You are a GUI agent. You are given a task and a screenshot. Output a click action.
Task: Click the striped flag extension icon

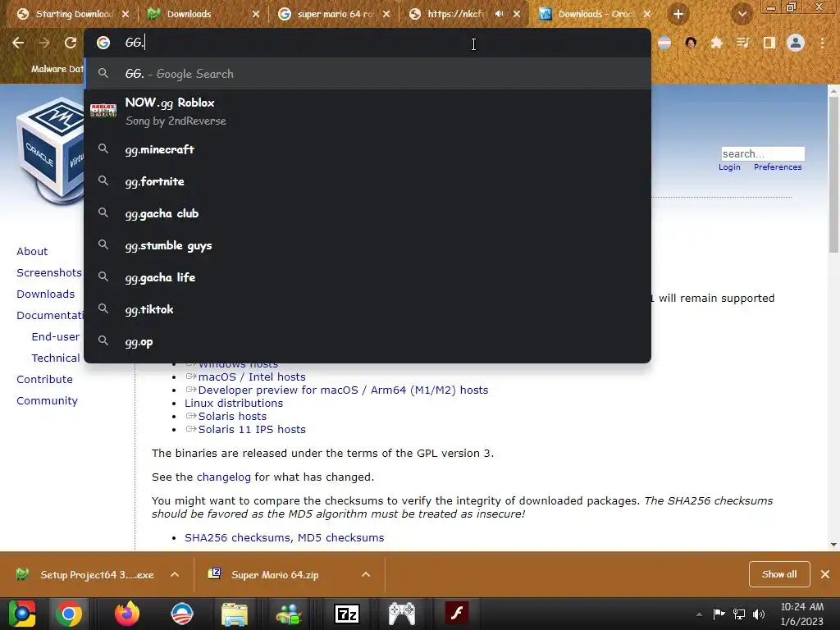point(664,43)
